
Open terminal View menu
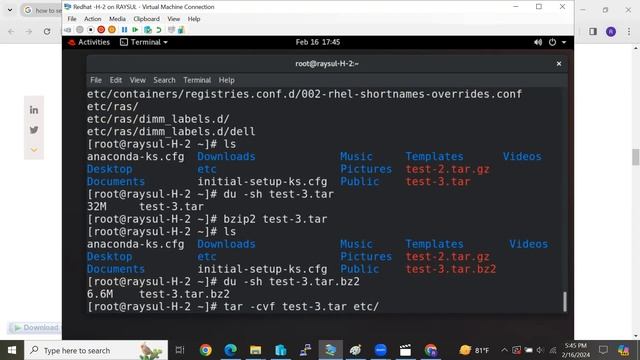click(x=138, y=80)
